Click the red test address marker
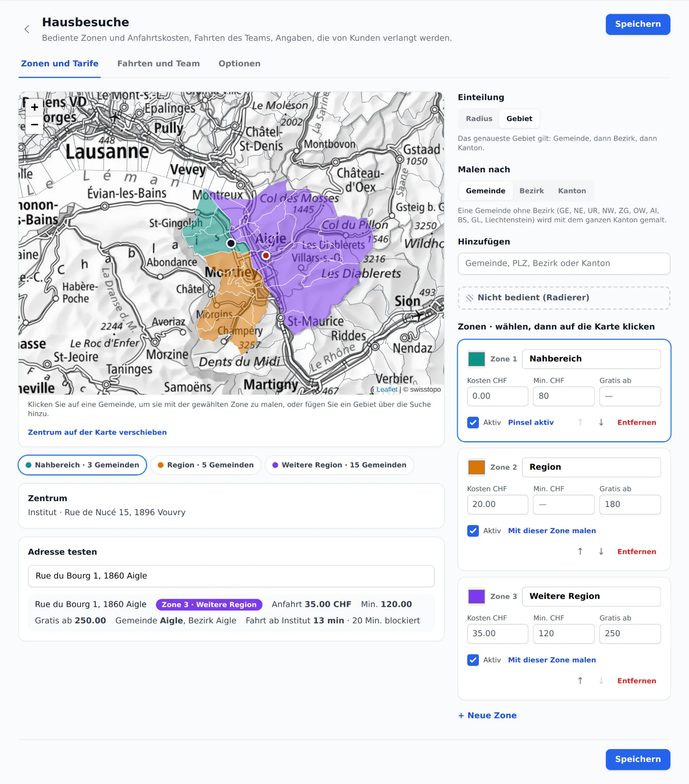The height and width of the screenshot is (784, 689). (x=266, y=255)
